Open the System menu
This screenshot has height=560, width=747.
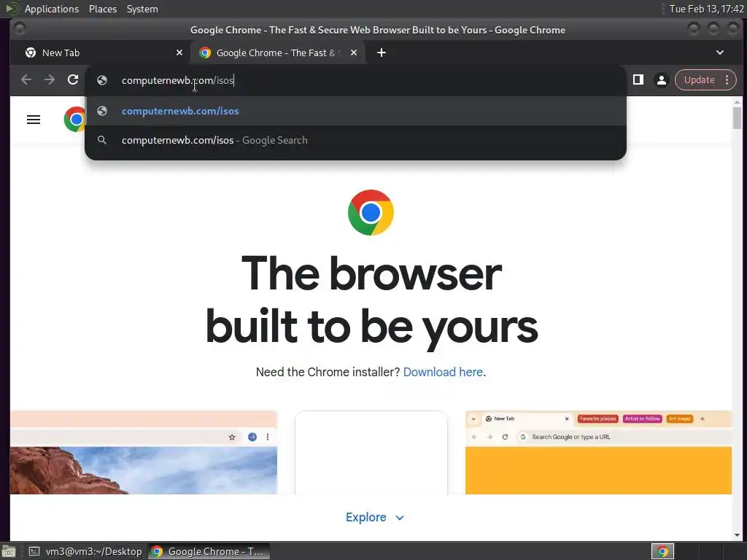pos(142,9)
